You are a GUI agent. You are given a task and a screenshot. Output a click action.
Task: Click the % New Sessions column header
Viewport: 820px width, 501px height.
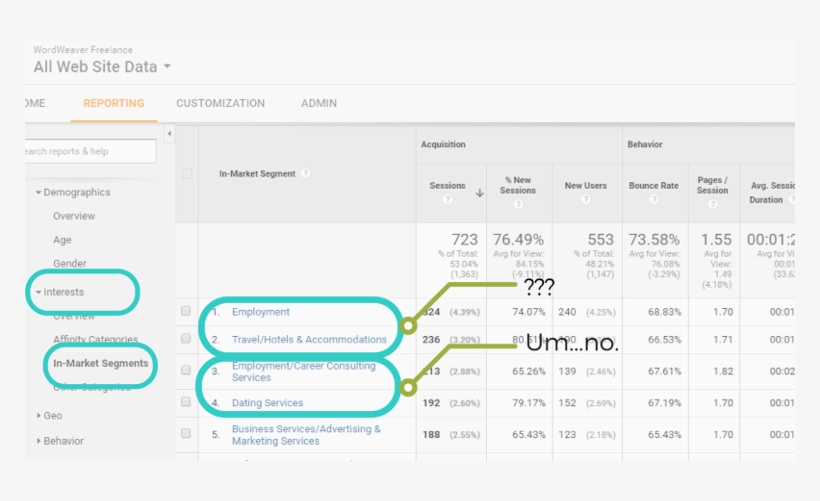[x=518, y=185]
